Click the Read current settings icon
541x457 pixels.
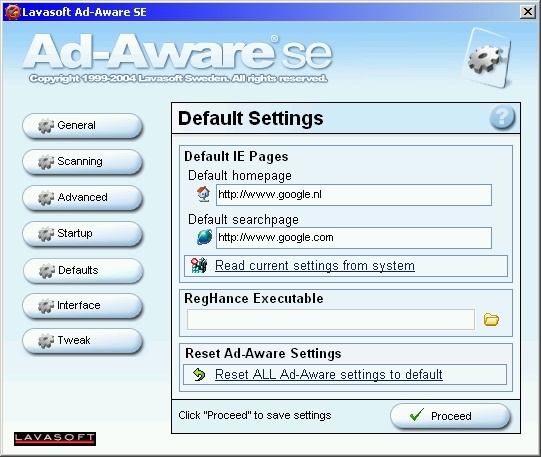tap(199, 266)
